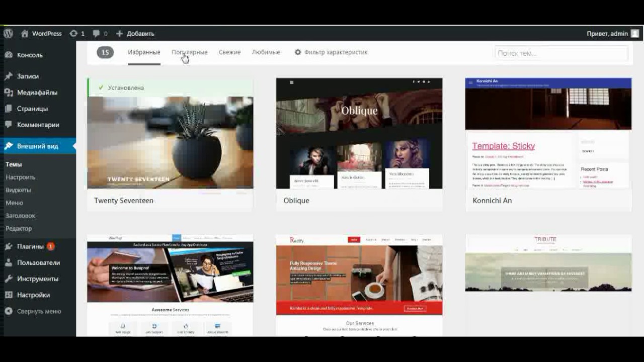
Task: Open the Настроить submenu link
Action: tap(20, 177)
